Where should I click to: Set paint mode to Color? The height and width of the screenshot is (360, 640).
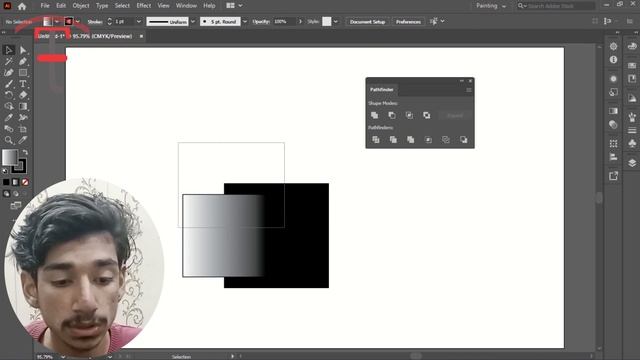pos(6,182)
